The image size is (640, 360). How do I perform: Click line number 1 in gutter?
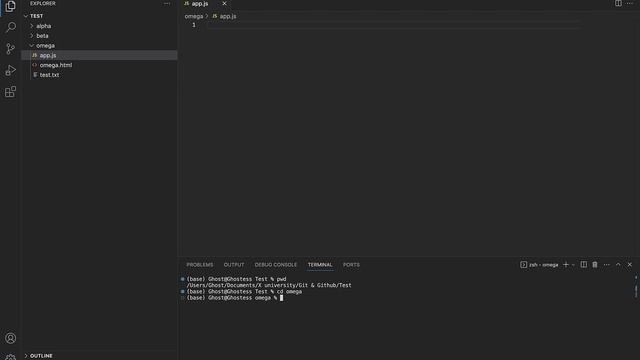click(194, 25)
